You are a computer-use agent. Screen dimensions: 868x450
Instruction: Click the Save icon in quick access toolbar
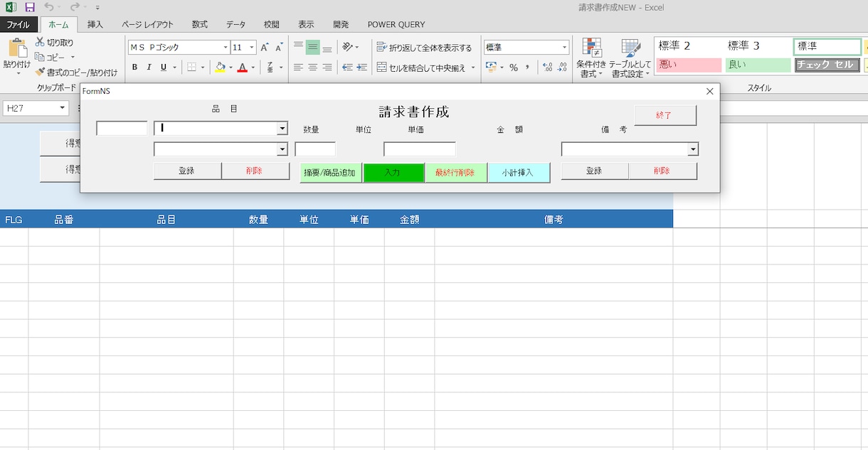tap(30, 7)
